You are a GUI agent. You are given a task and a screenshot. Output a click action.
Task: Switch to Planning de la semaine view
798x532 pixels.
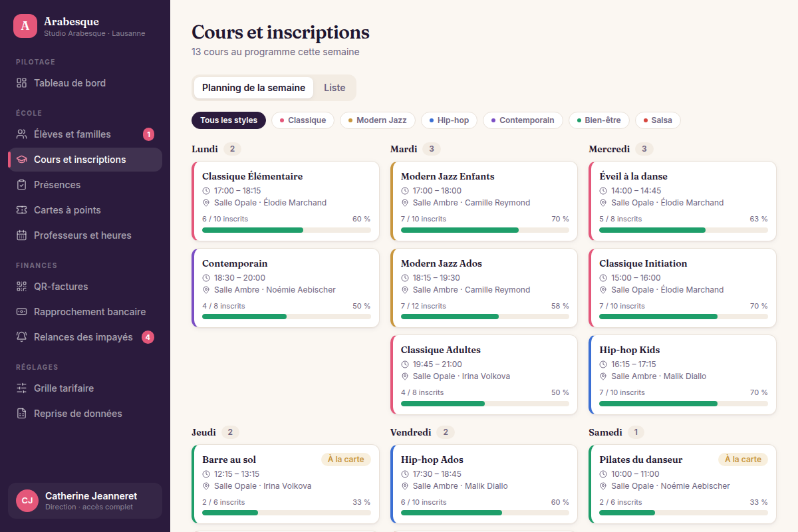(x=253, y=88)
